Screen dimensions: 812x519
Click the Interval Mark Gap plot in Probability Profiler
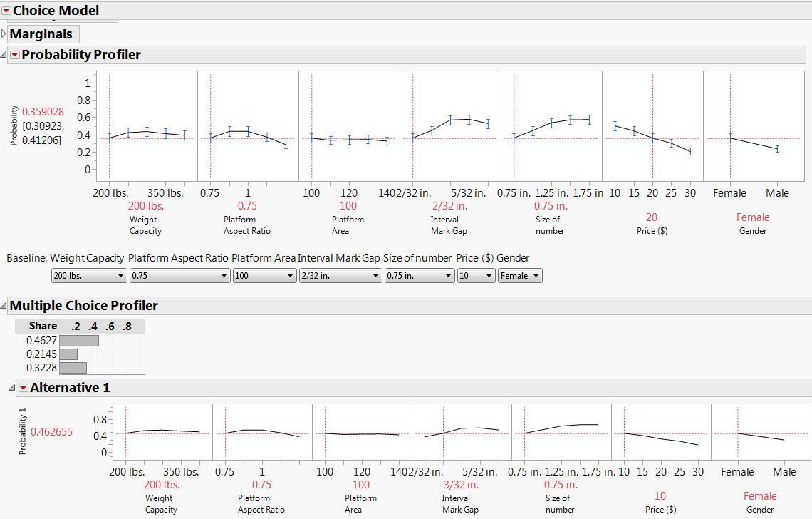tap(451, 126)
